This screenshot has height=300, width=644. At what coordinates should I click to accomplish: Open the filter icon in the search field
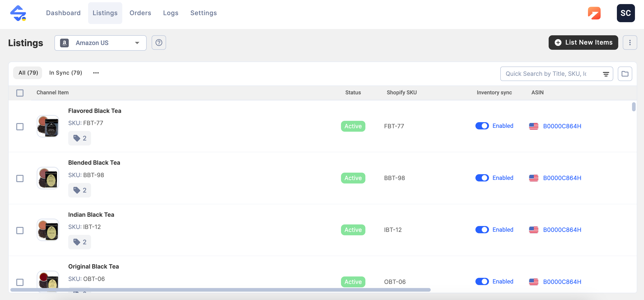click(x=606, y=74)
